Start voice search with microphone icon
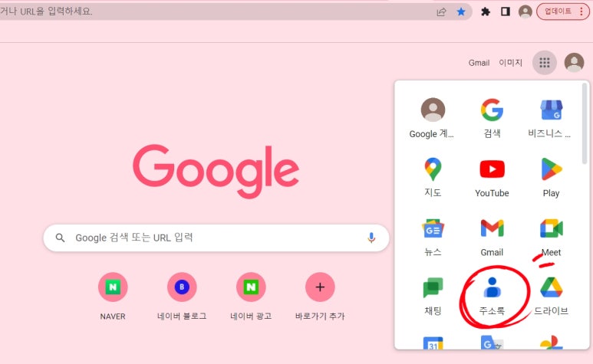The height and width of the screenshot is (364, 593). pos(371,238)
